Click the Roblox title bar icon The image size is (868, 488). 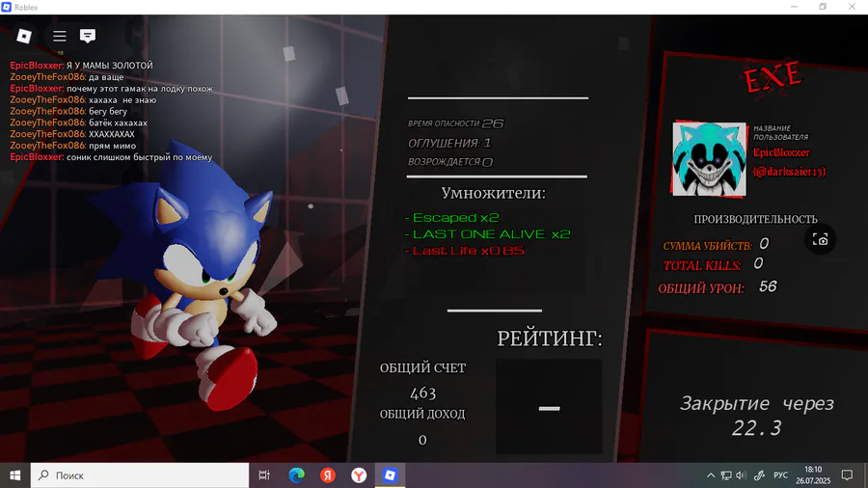6,7
